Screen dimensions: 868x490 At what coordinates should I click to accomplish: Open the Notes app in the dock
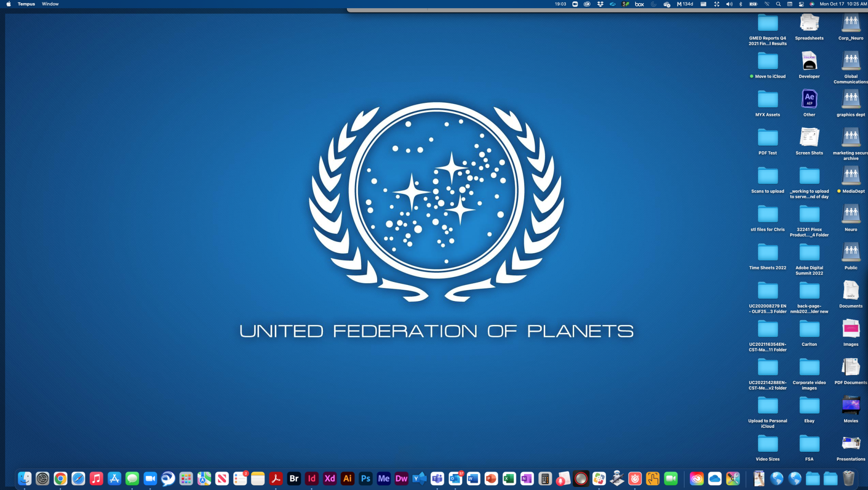tap(258, 479)
